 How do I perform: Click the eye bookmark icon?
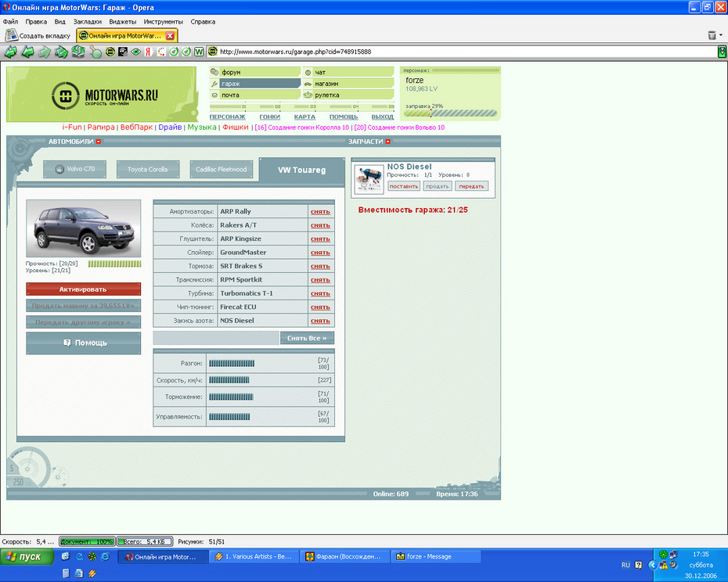pyautogui.click(x=135, y=52)
